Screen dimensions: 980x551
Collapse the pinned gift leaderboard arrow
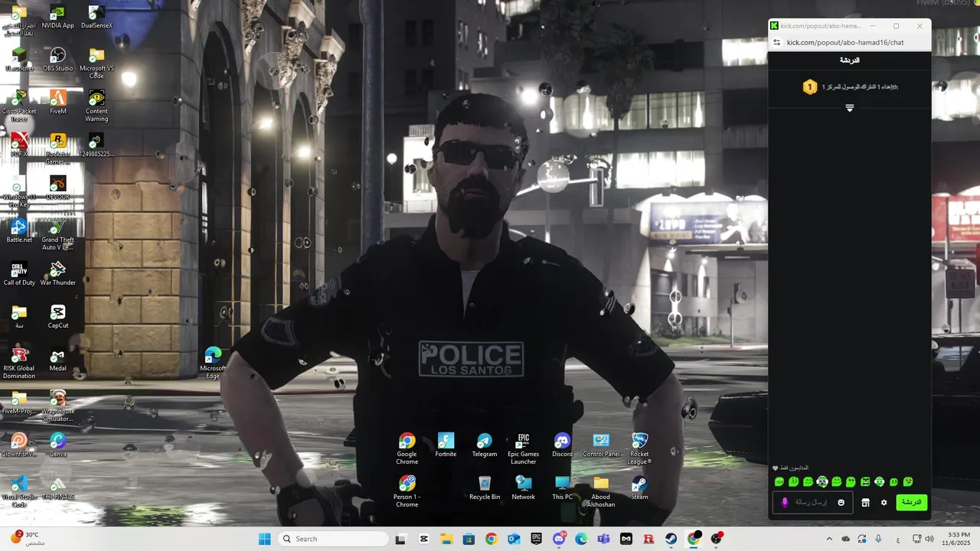click(x=849, y=109)
